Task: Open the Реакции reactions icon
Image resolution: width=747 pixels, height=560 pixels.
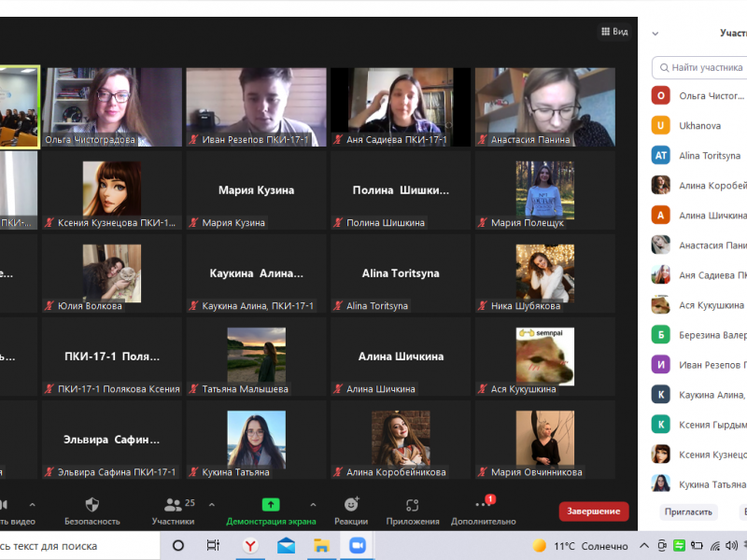Action: (351, 505)
